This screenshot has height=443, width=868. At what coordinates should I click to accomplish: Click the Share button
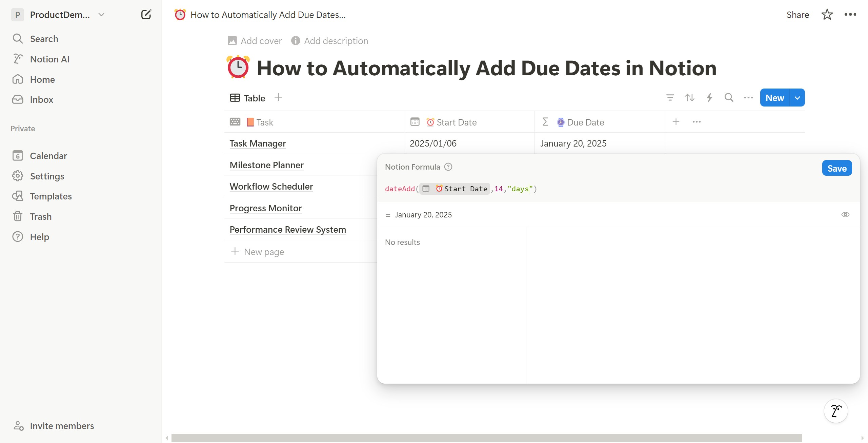(798, 15)
